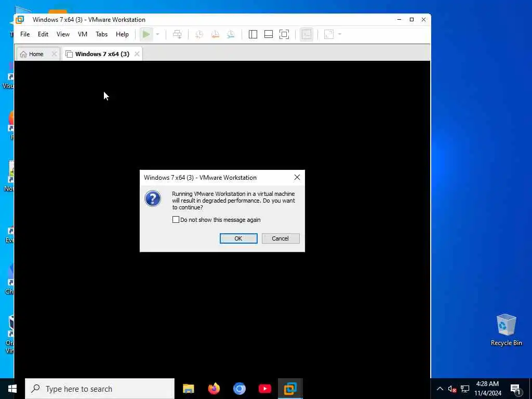Check Do not show this message again
The image size is (532, 399).
176,220
